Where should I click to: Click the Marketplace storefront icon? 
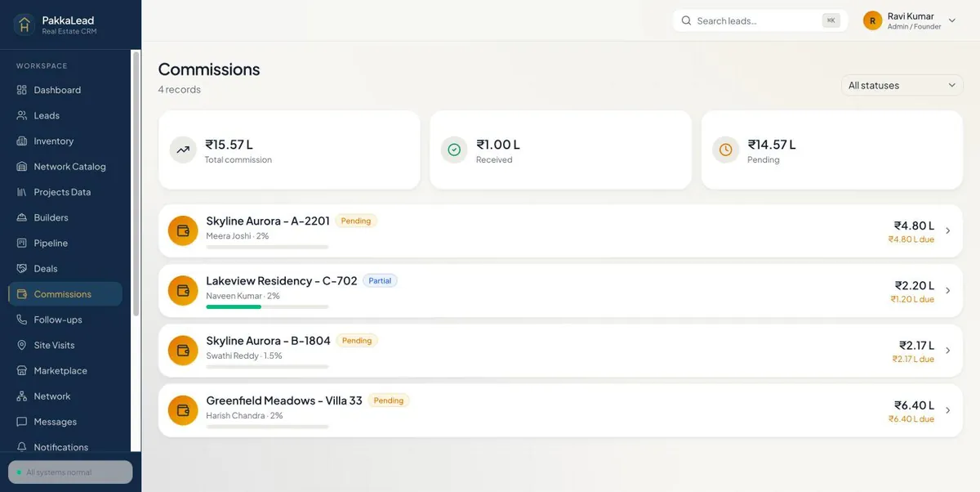(22, 370)
